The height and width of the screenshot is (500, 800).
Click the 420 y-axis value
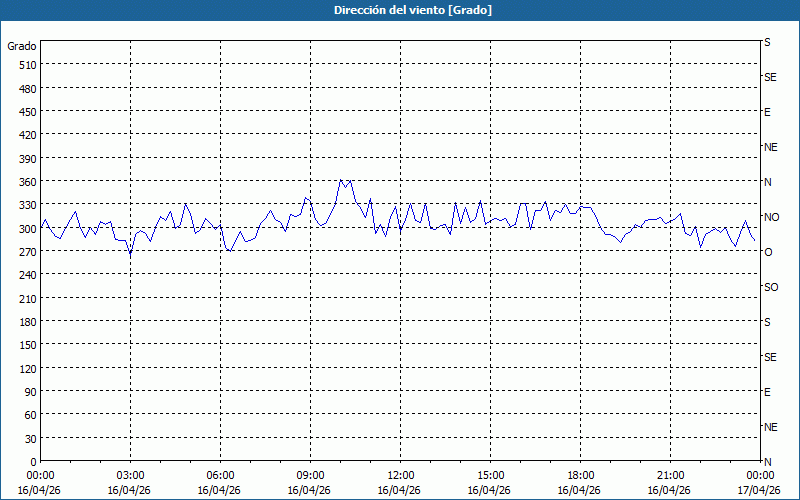[x=28, y=135]
